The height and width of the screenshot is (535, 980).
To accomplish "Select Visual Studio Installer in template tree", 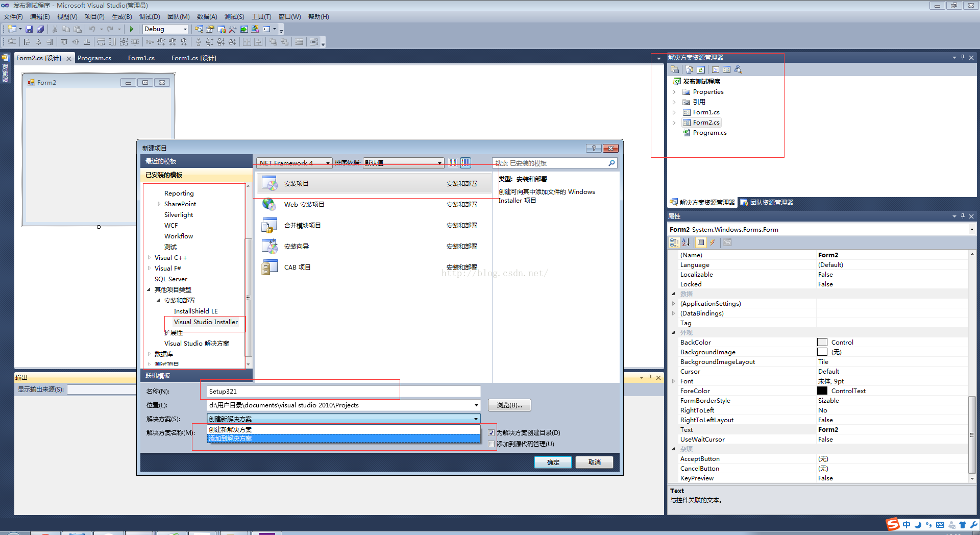I will pyautogui.click(x=205, y=322).
